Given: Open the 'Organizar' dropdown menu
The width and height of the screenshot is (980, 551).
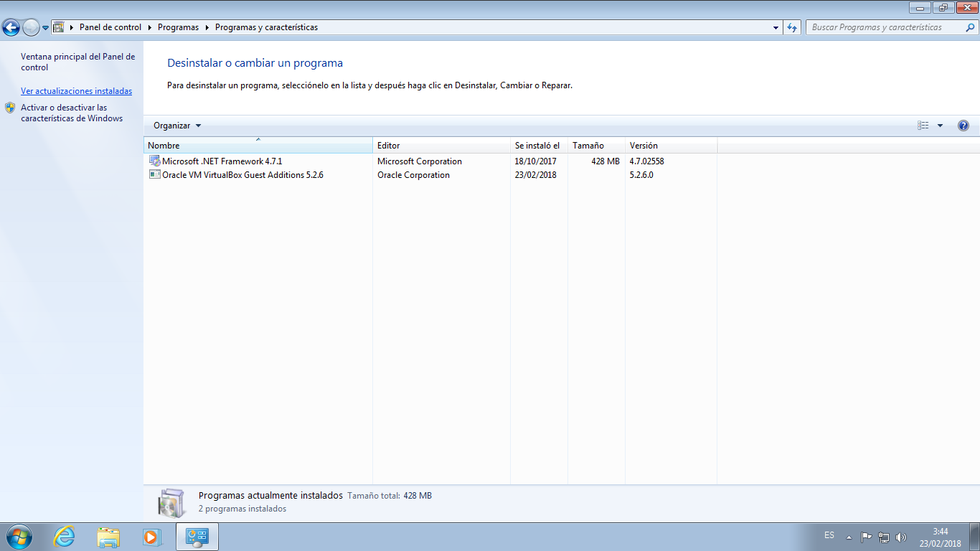Looking at the screenshot, I should [x=177, y=126].
